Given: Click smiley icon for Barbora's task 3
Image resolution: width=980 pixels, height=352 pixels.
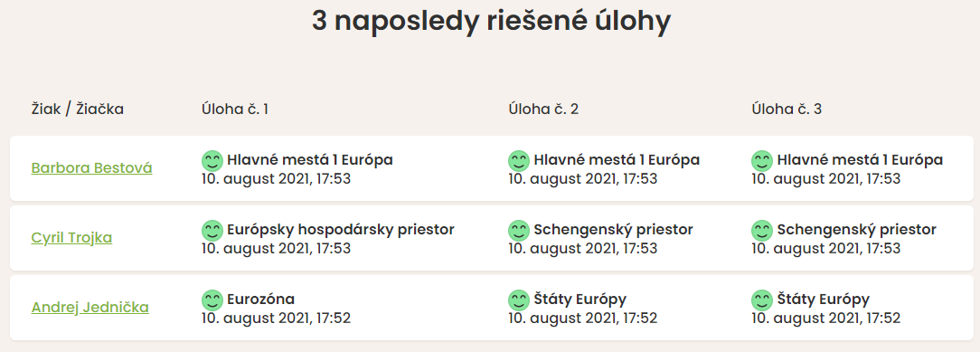Looking at the screenshot, I should point(762,161).
